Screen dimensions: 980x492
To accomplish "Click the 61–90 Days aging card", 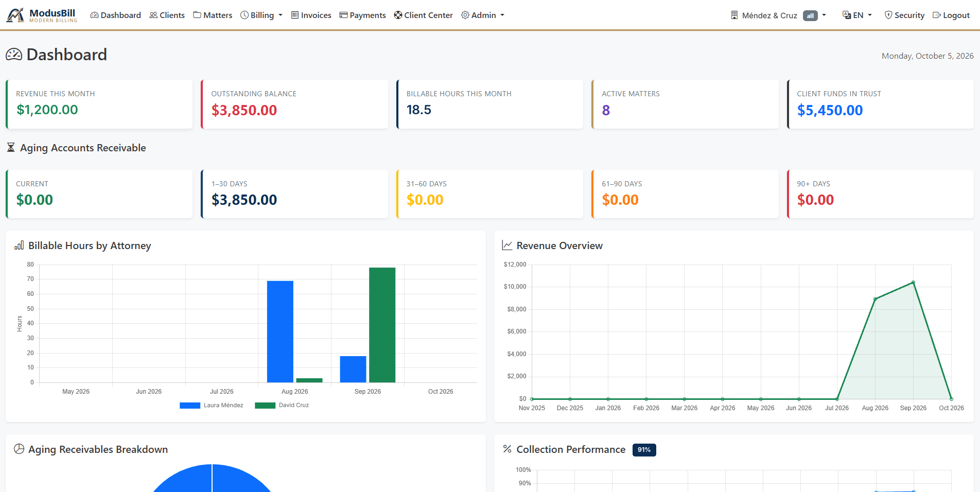I will (x=685, y=194).
